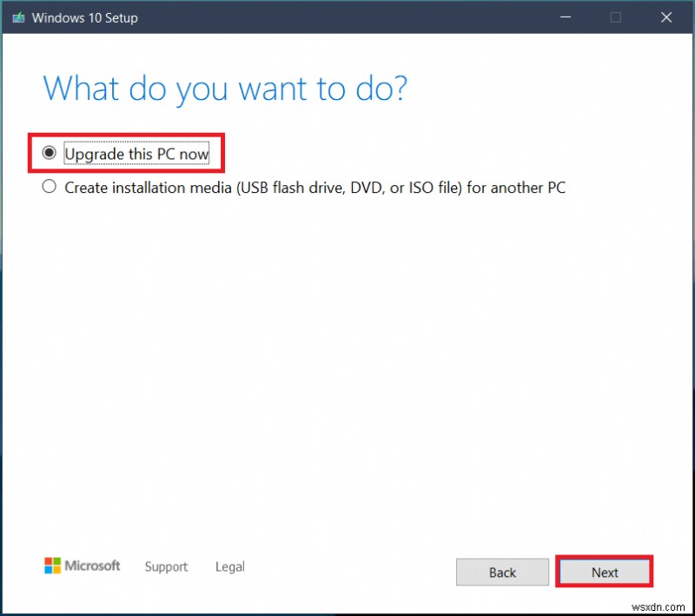
Task: Click the Create installation media label text
Action: coord(313,187)
